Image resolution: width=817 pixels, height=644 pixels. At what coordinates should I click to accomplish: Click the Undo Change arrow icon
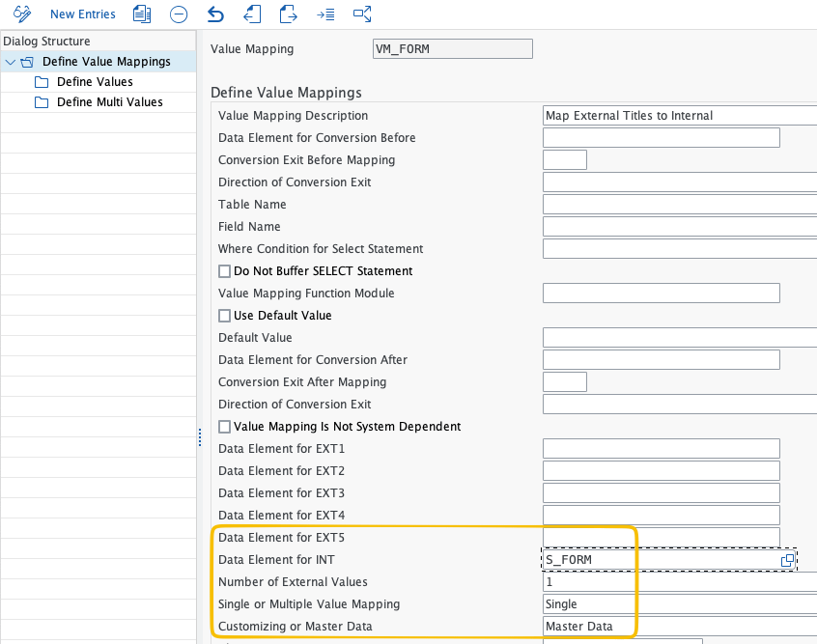215,14
